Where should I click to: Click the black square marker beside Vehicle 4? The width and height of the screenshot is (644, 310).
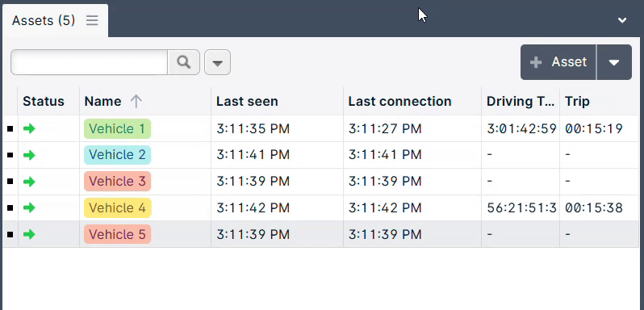pos(10,207)
